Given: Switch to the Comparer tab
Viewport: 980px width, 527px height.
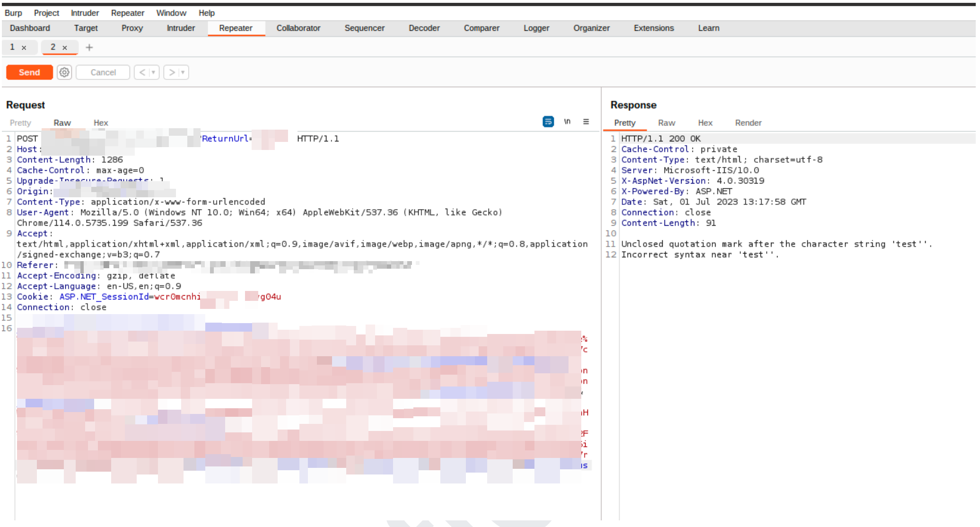Looking at the screenshot, I should pyautogui.click(x=481, y=28).
